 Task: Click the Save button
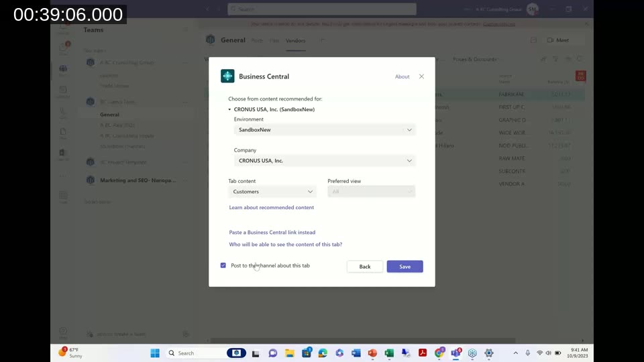tap(405, 266)
